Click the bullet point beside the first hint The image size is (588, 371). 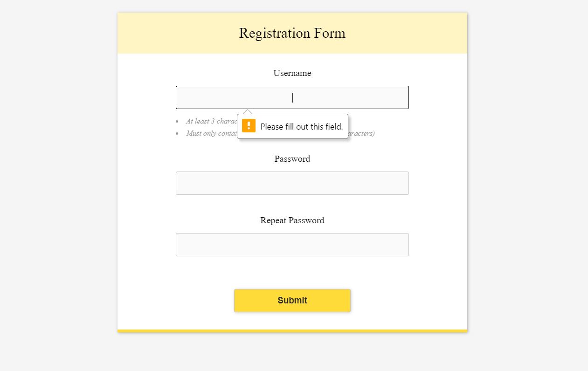pos(178,121)
